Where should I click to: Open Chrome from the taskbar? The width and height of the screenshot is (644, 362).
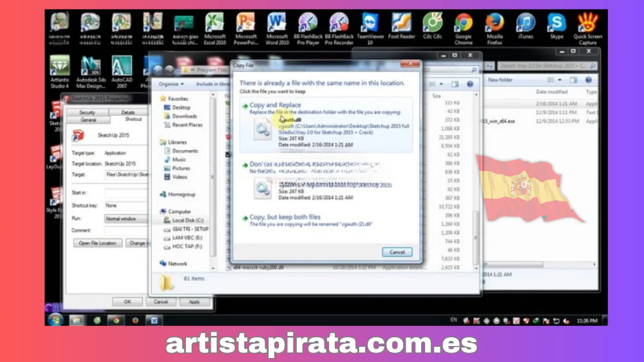pyautogui.click(x=116, y=320)
